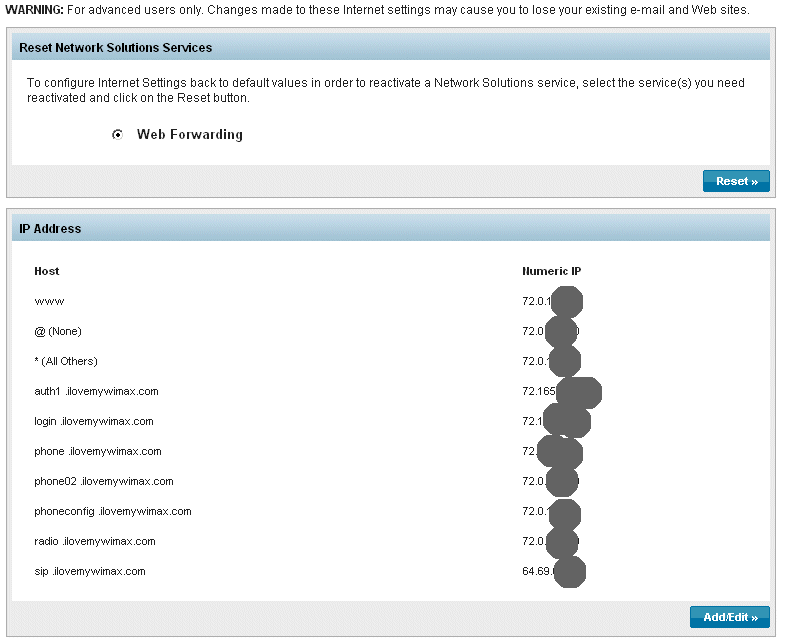Click the sip .ilovemywimax.com host

90,571
